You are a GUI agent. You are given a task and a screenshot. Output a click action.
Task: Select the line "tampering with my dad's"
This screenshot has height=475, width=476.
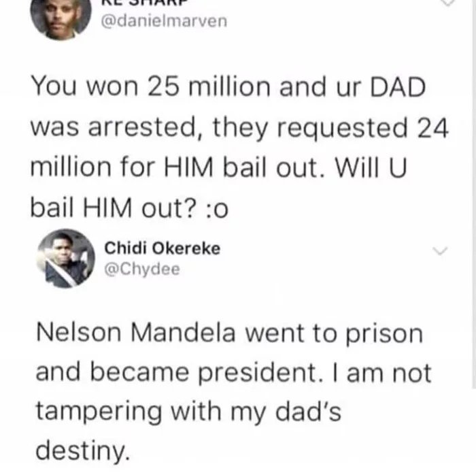(x=188, y=412)
